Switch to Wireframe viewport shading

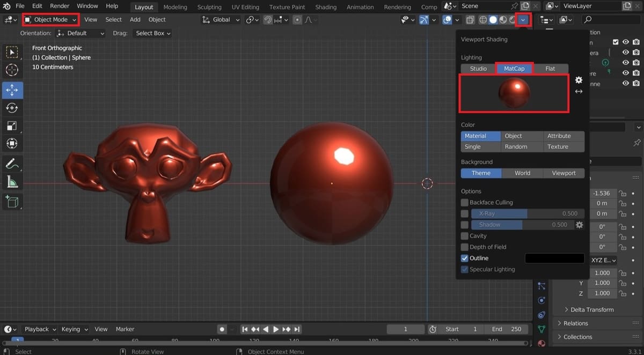pyautogui.click(x=483, y=20)
